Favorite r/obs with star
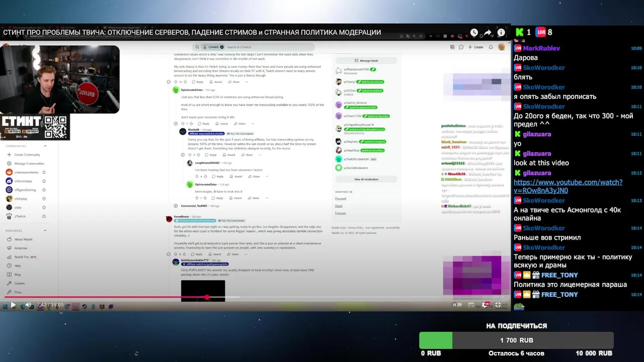The width and height of the screenshot is (644, 362). pos(44,207)
